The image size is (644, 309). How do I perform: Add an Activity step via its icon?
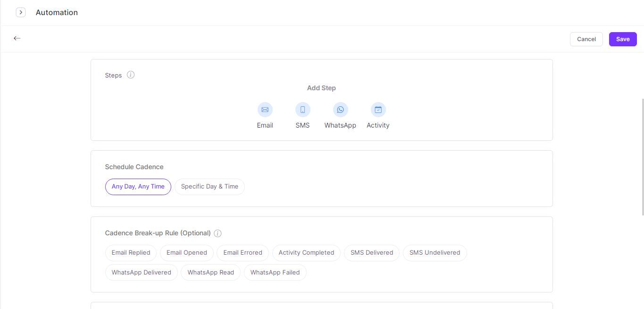click(x=378, y=109)
